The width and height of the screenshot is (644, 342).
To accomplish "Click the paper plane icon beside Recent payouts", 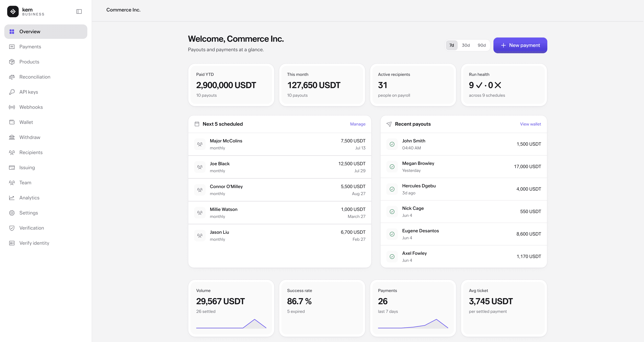I will pyautogui.click(x=389, y=124).
